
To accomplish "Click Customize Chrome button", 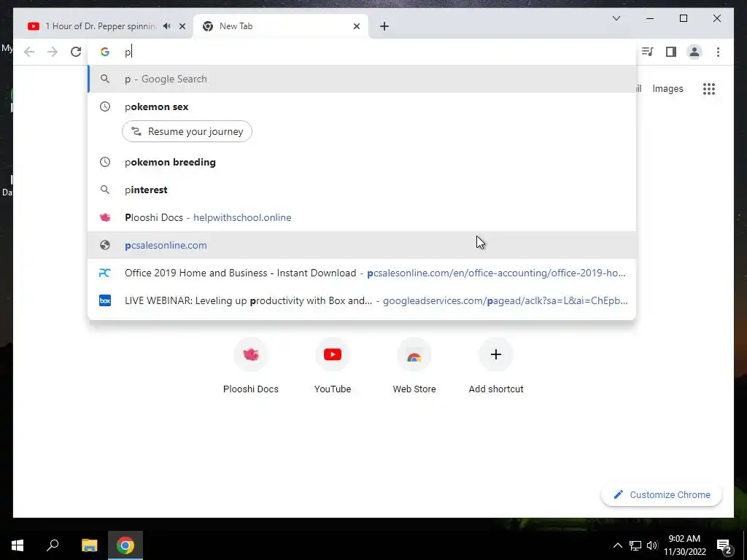I will [662, 495].
